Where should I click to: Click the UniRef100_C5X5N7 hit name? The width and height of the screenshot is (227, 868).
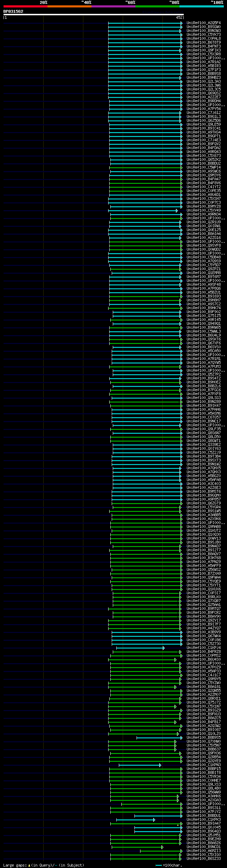(x=204, y=746)
